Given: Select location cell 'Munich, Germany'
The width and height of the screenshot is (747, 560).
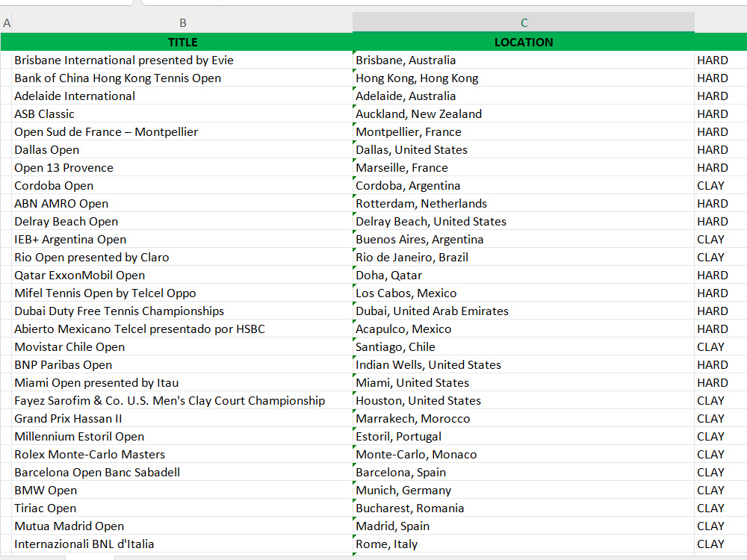Looking at the screenshot, I should pyautogui.click(x=524, y=491).
